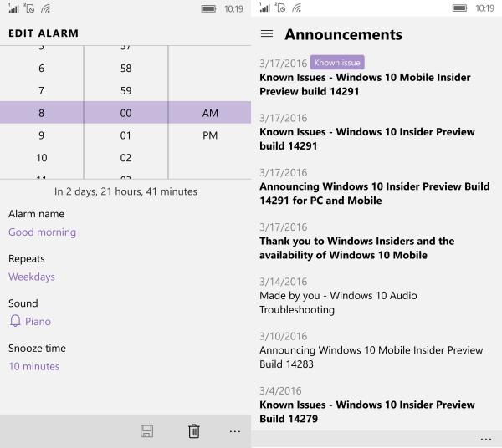Tap the Wi-Fi icon in Announcements status bar
Screen dimensions: 502x448
296,8
